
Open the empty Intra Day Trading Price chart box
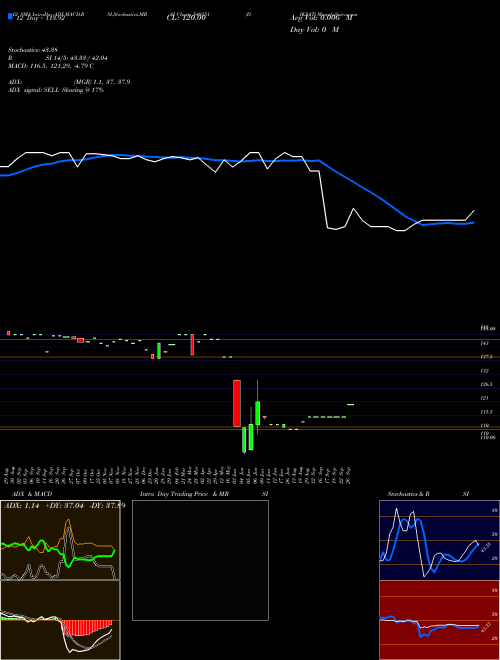[200, 560]
